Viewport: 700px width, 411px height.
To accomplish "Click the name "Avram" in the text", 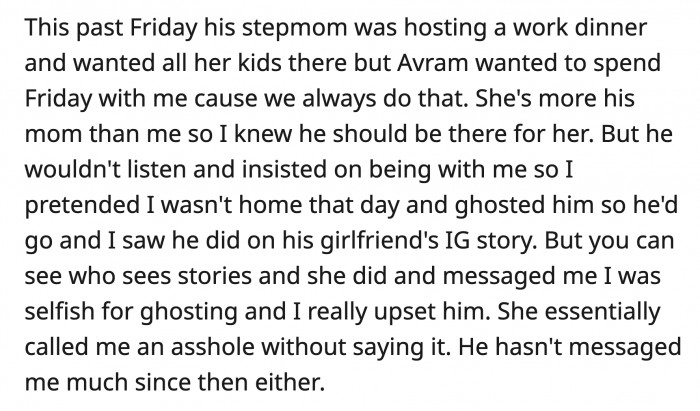I will coord(432,63).
